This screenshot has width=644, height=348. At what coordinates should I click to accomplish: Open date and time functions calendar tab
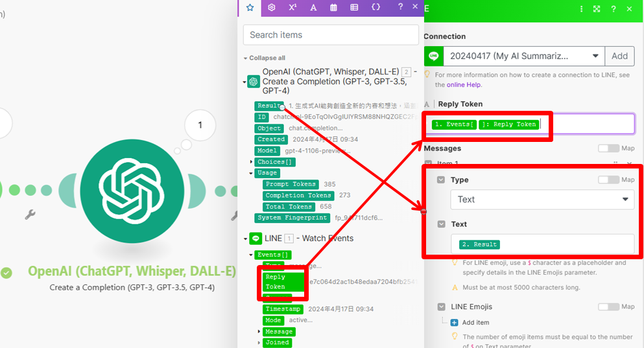pyautogui.click(x=333, y=7)
